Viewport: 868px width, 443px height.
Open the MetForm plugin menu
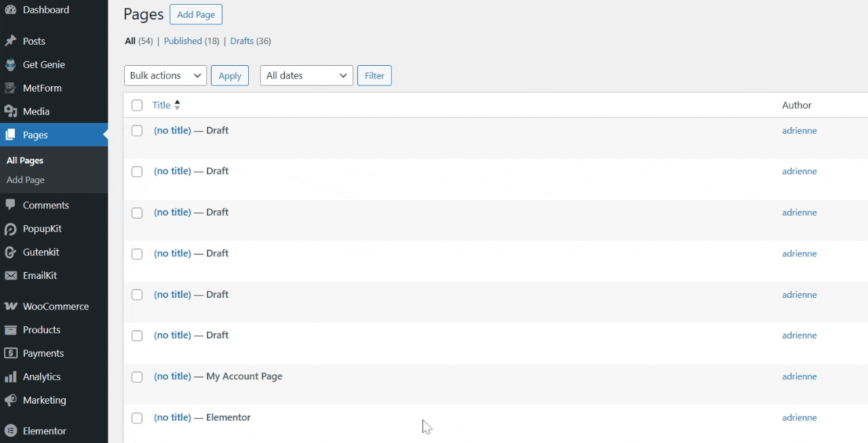(43, 88)
